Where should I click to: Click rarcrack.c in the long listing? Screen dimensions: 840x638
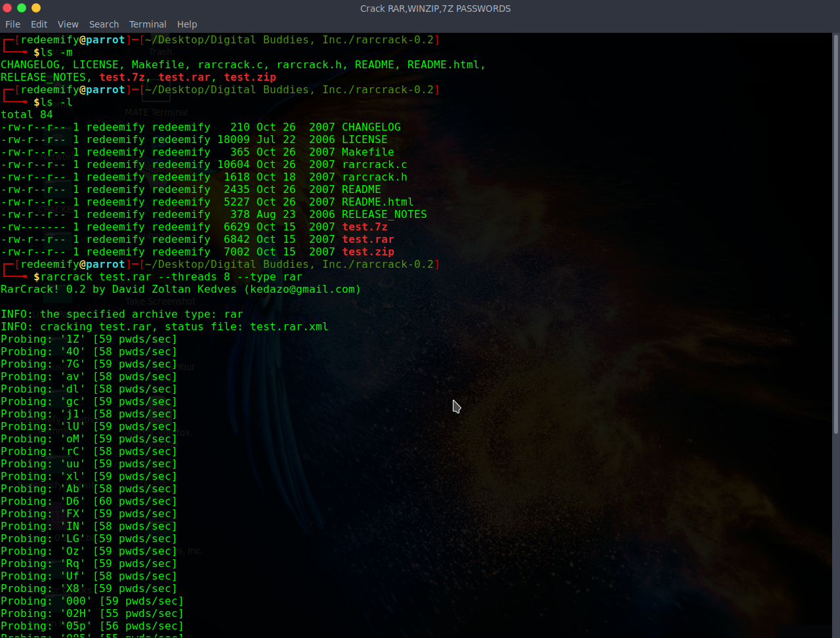374,165
